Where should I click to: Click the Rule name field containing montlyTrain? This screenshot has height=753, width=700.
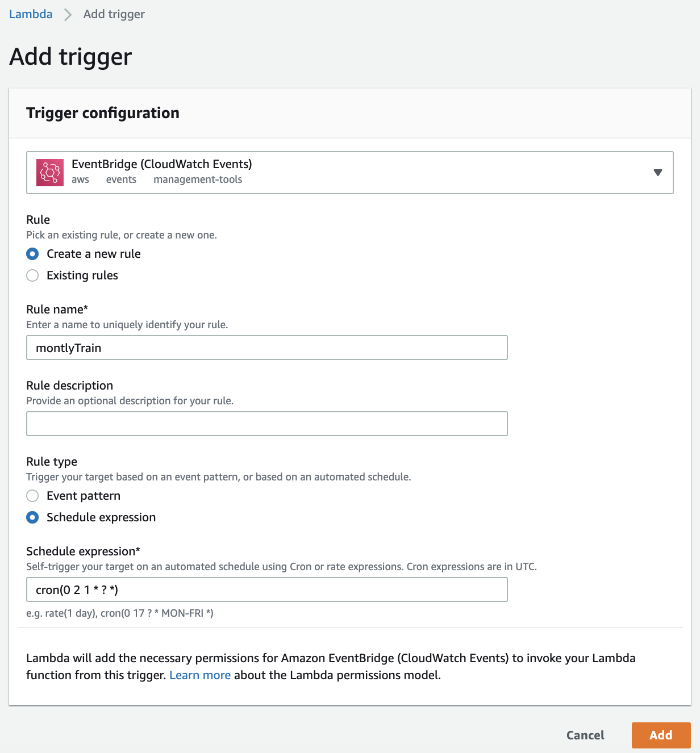267,348
